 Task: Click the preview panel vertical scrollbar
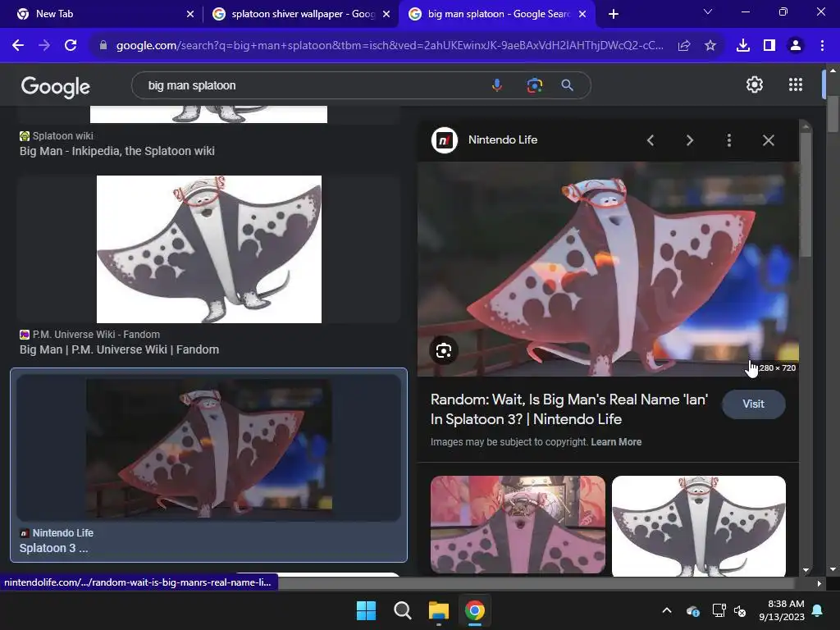pos(806,195)
